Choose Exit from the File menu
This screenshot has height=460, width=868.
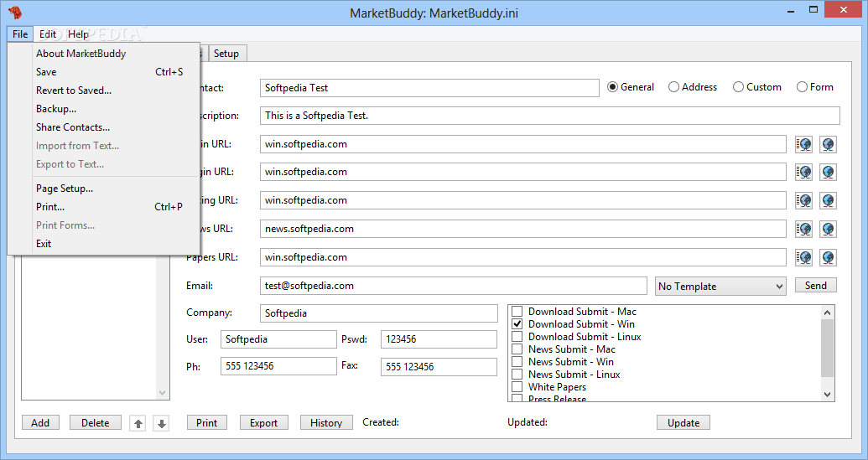pyautogui.click(x=104, y=244)
